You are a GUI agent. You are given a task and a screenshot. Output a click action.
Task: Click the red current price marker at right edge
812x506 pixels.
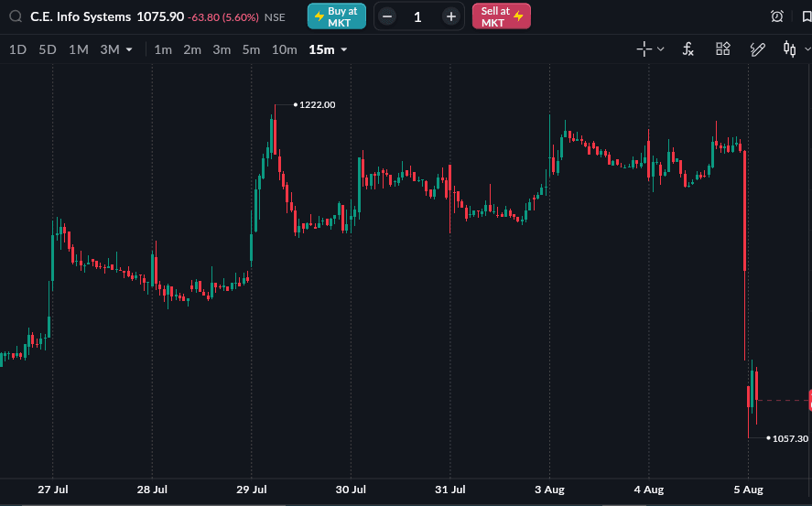coord(810,400)
